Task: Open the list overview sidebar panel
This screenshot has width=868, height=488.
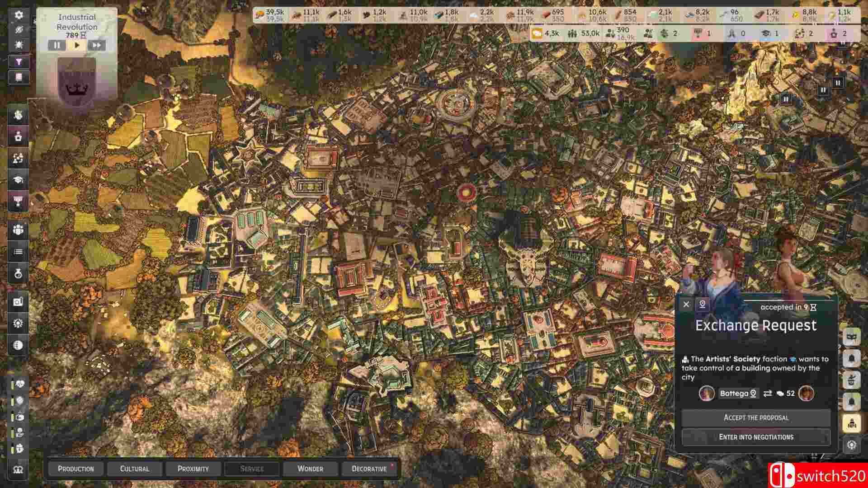Action: [x=18, y=252]
